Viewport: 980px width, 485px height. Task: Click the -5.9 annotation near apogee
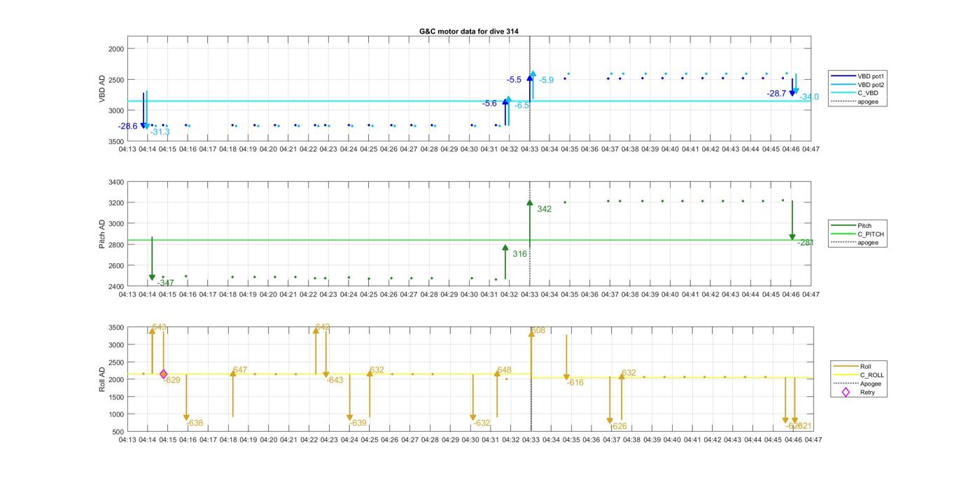(546, 80)
